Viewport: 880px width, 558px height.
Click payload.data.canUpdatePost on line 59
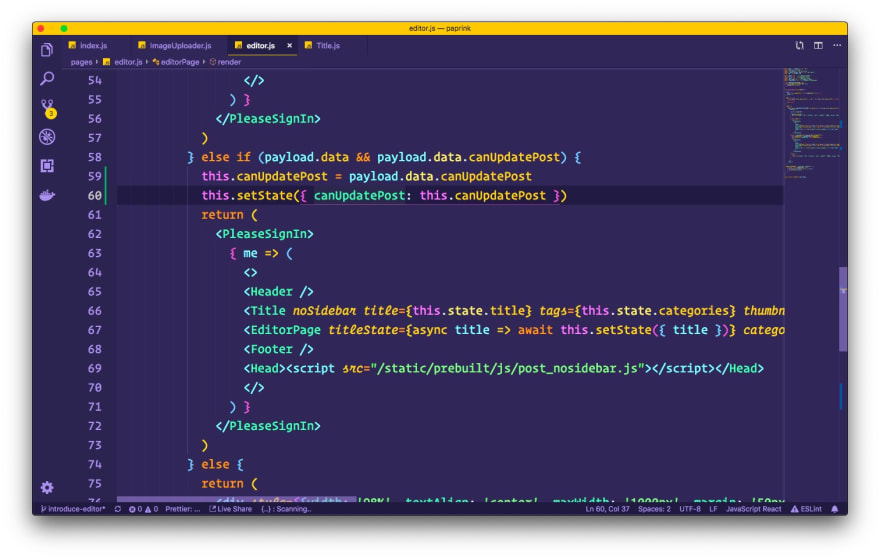pyautogui.click(x=440, y=176)
